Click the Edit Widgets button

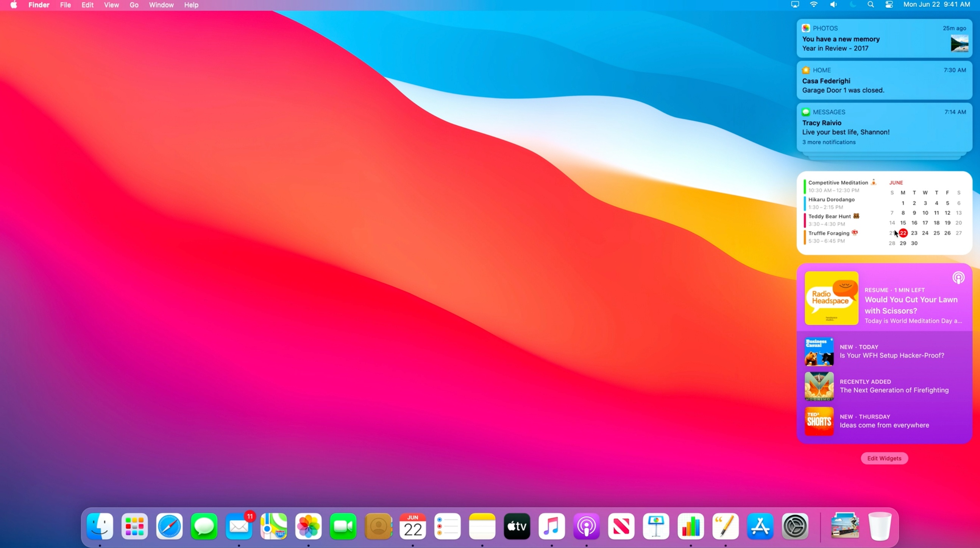(884, 458)
